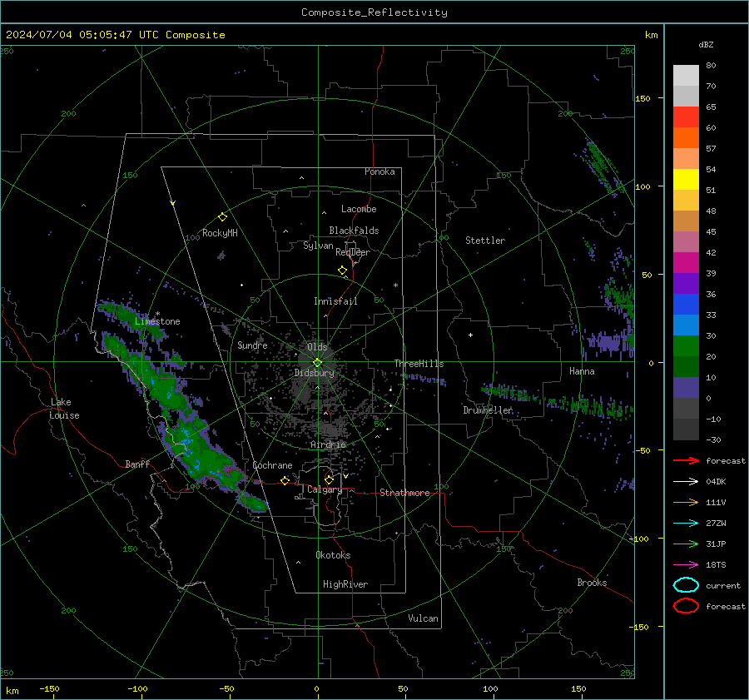Click the Sylvan label

(x=318, y=246)
